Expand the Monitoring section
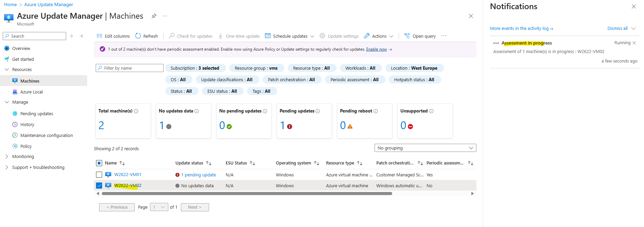 (x=7, y=156)
